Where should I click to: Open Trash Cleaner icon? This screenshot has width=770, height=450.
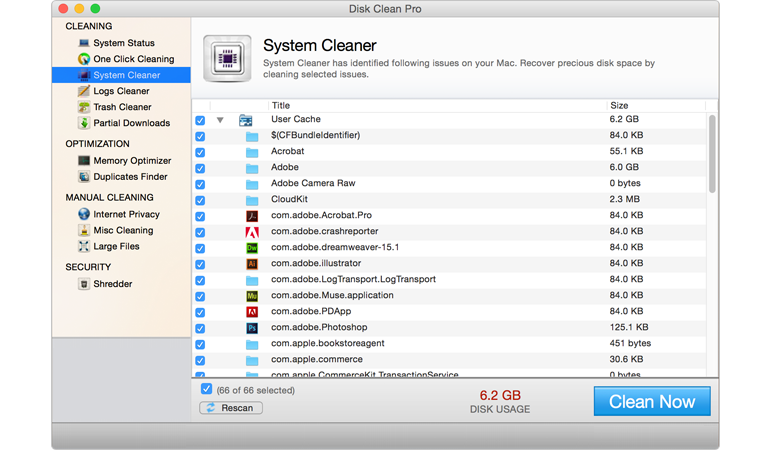[84, 107]
